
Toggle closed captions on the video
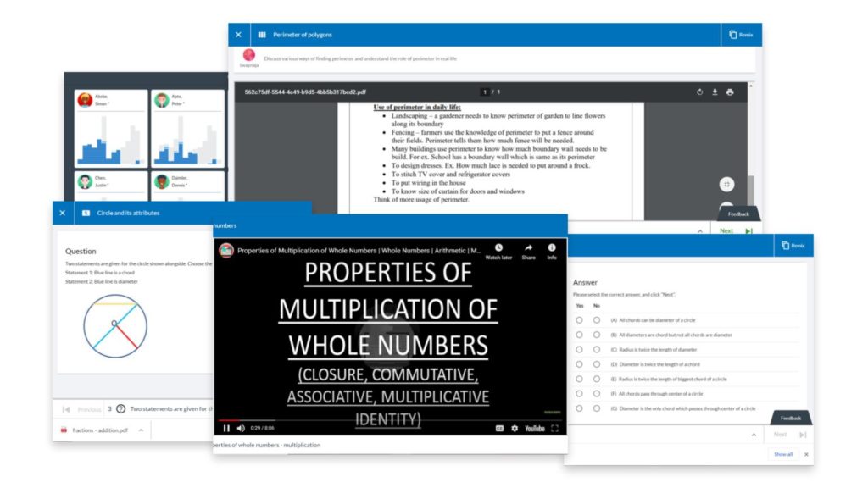point(499,428)
